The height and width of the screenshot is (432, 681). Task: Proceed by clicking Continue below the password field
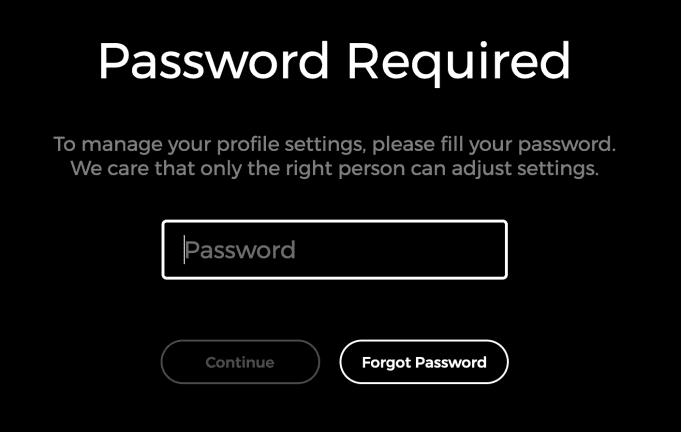click(240, 362)
